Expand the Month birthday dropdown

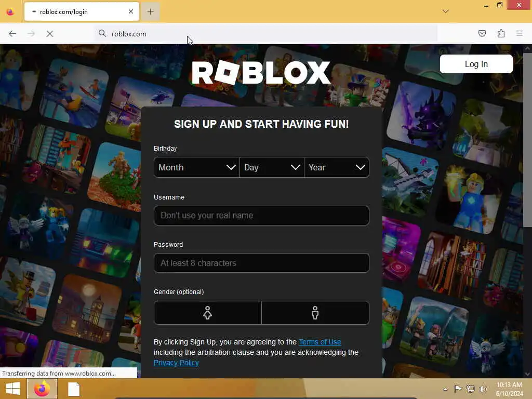pos(197,167)
